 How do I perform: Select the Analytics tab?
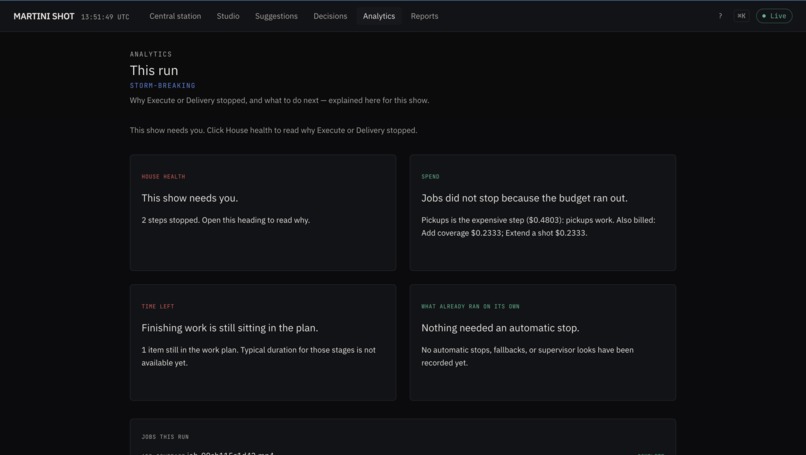coord(379,16)
